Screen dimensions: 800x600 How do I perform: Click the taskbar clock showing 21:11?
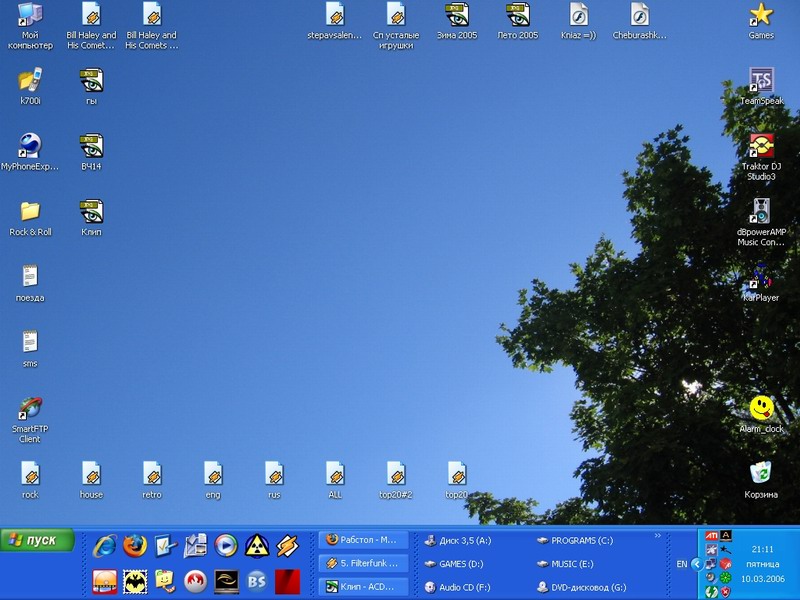pyautogui.click(x=762, y=549)
